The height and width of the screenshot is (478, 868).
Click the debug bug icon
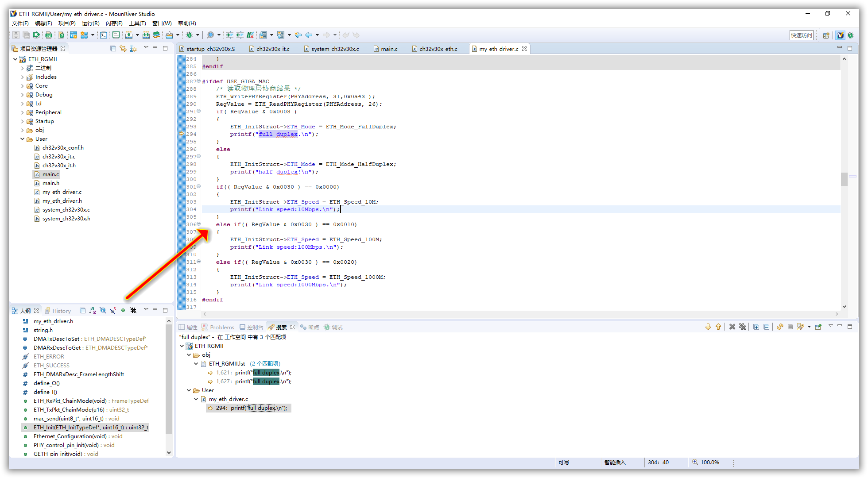coord(189,35)
